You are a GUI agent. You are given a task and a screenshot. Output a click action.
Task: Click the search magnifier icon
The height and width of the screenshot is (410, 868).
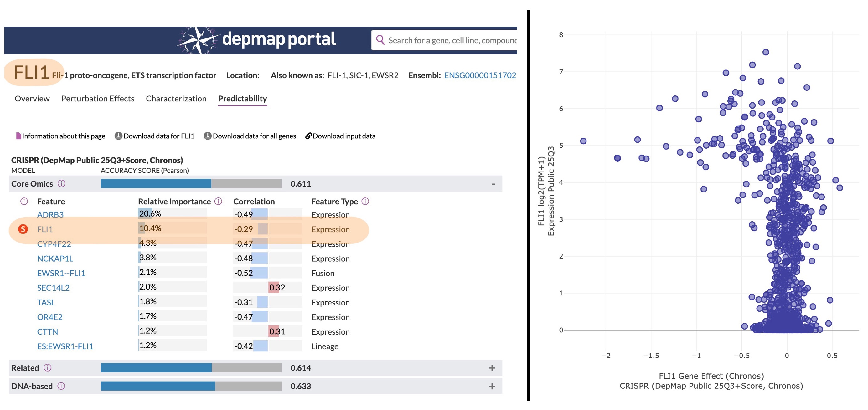point(381,40)
